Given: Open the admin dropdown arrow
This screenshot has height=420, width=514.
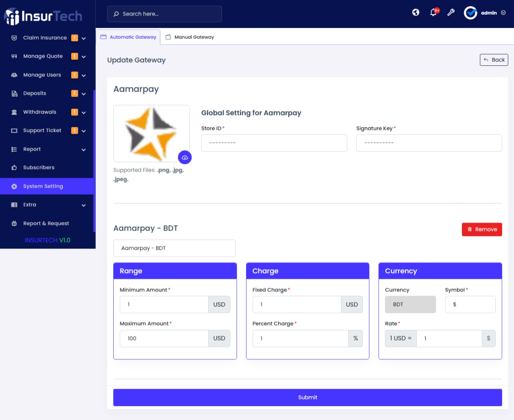Looking at the screenshot, I should (503, 13).
